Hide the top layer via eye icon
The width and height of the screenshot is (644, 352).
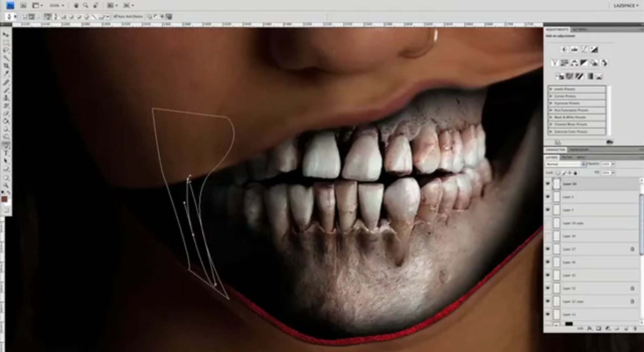click(548, 184)
